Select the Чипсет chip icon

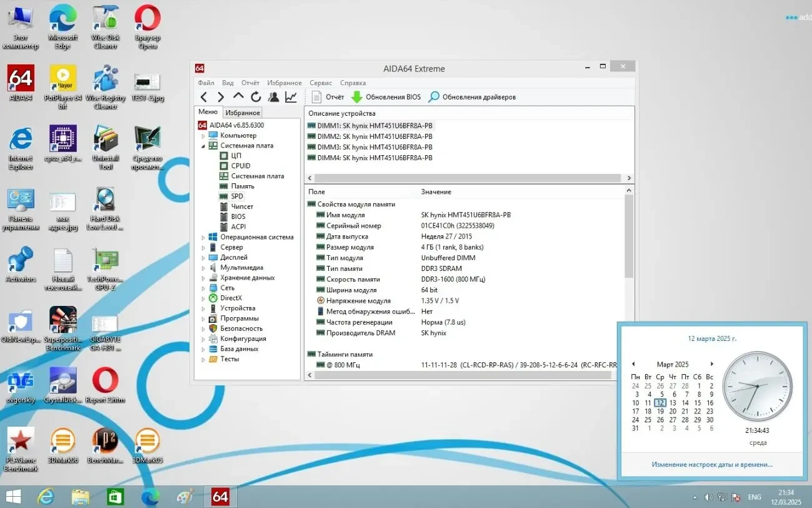pos(225,206)
